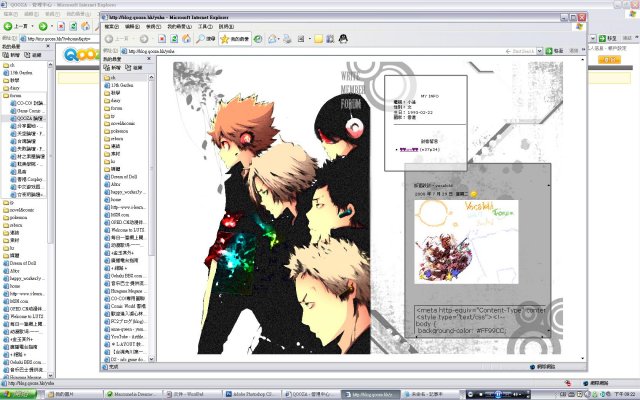Click inside the HTML code text box on the blog
Viewport: 640px width, 400px height.
pos(481,320)
